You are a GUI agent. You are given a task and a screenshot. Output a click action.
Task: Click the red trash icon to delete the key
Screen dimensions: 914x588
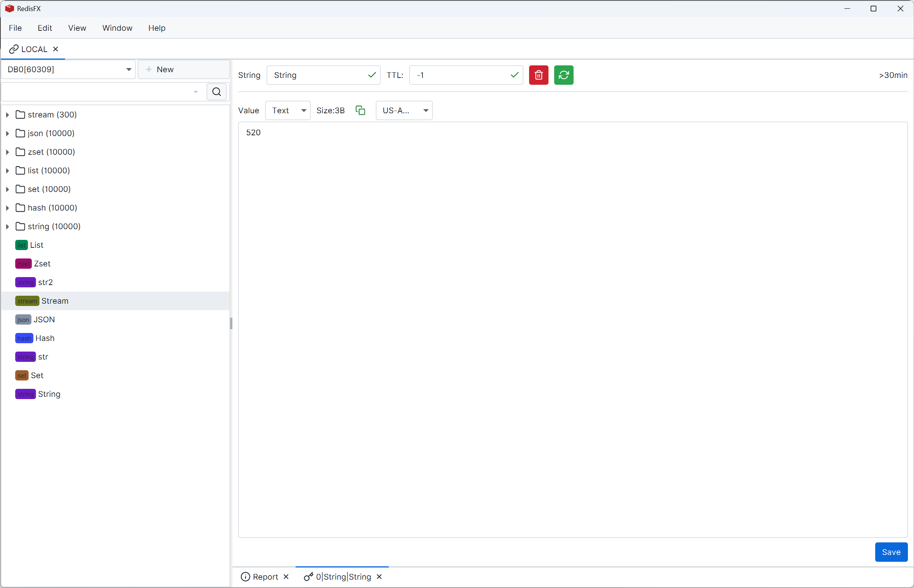pos(538,75)
